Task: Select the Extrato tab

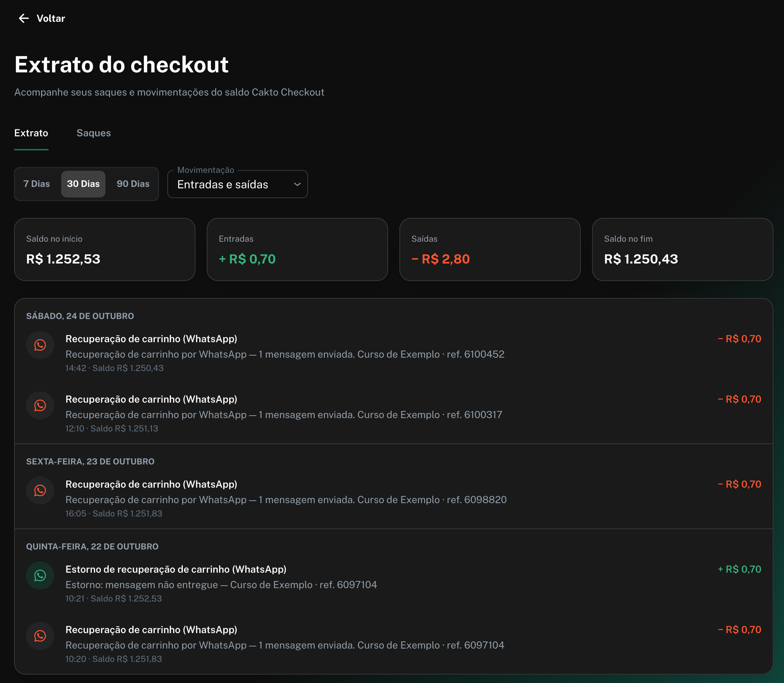Action: pyautogui.click(x=31, y=133)
